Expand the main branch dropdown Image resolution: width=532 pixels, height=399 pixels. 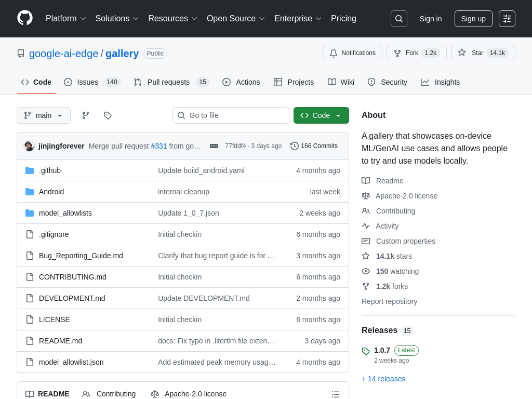(44, 115)
